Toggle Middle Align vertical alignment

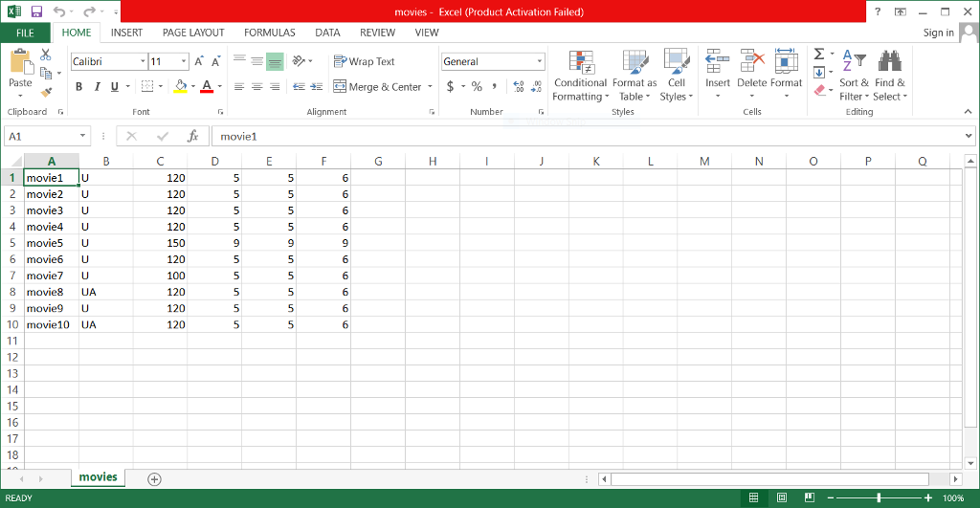[x=256, y=60]
